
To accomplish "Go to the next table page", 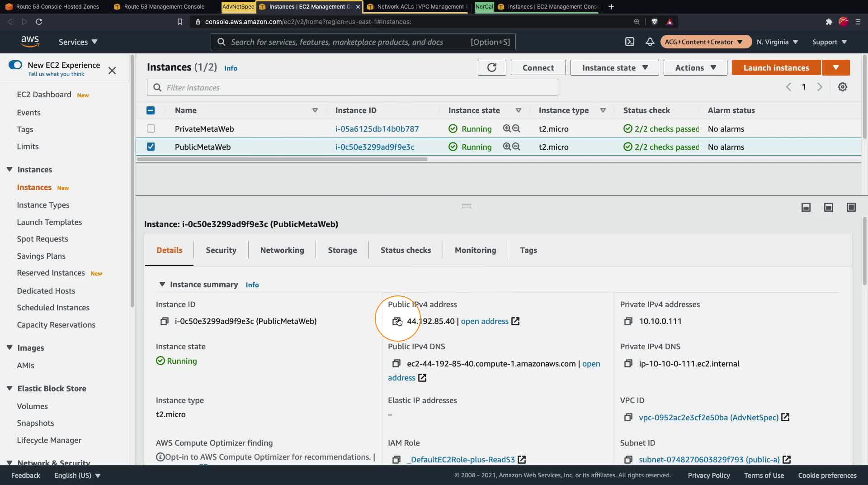I will tap(820, 87).
